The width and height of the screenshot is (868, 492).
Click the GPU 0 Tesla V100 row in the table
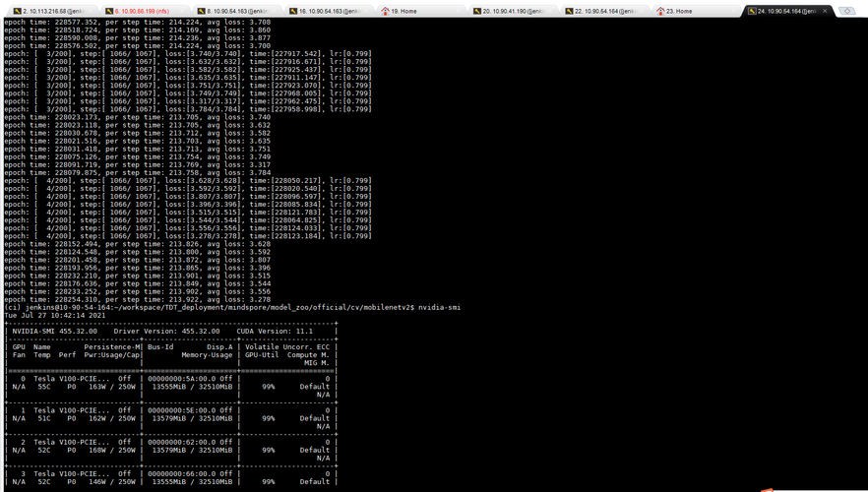tap(170, 379)
